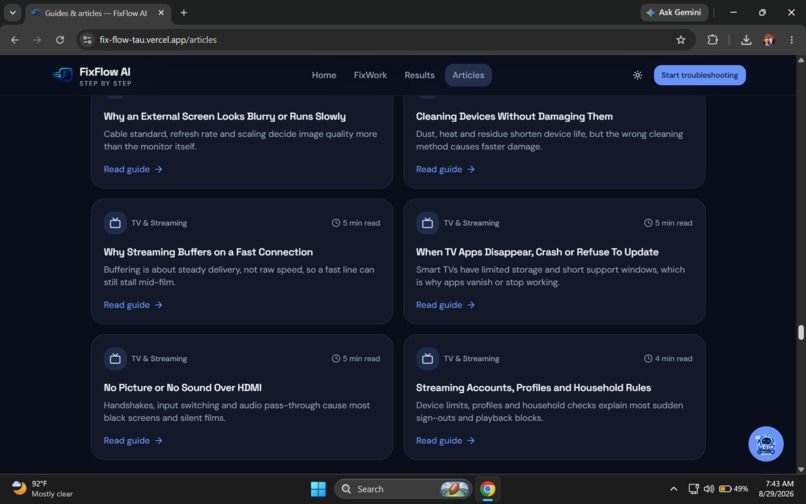
Task: Open the browser extensions puzzle icon
Action: click(x=712, y=40)
